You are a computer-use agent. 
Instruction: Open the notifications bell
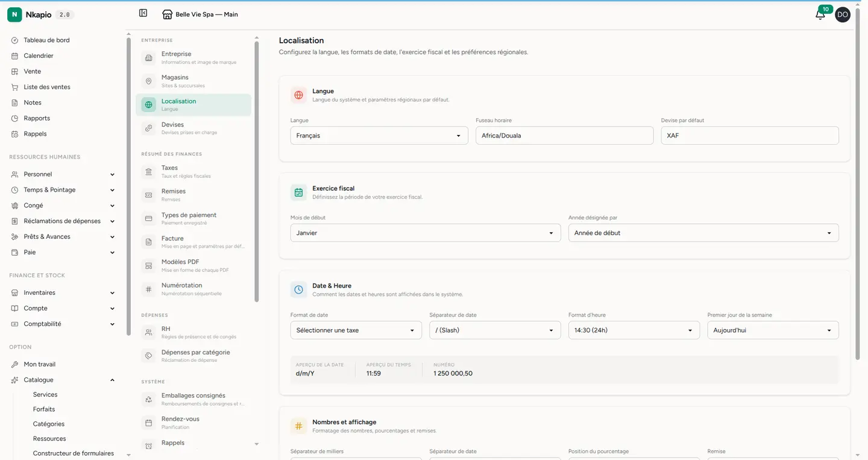(x=820, y=15)
